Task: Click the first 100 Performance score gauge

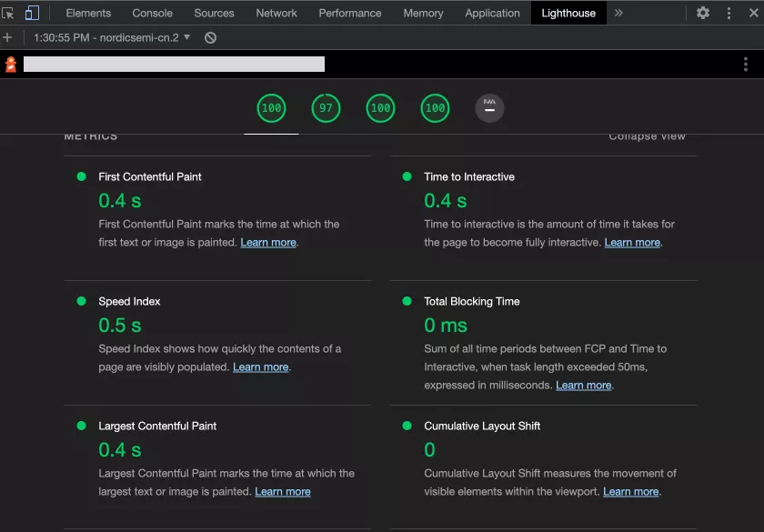Action: pyautogui.click(x=271, y=108)
